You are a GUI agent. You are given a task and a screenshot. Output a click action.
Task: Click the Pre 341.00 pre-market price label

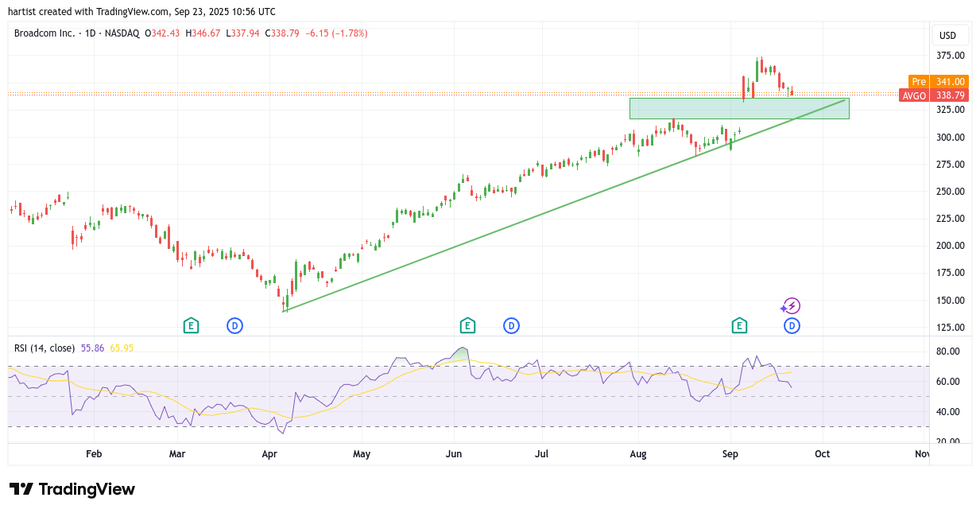939,81
